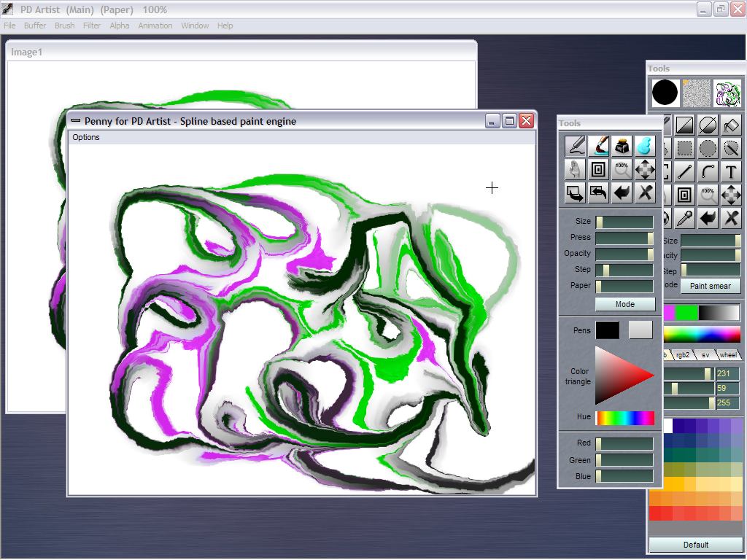747x560 pixels.
Task: Open the Paint smear mode dropdown
Action: (710, 286)
